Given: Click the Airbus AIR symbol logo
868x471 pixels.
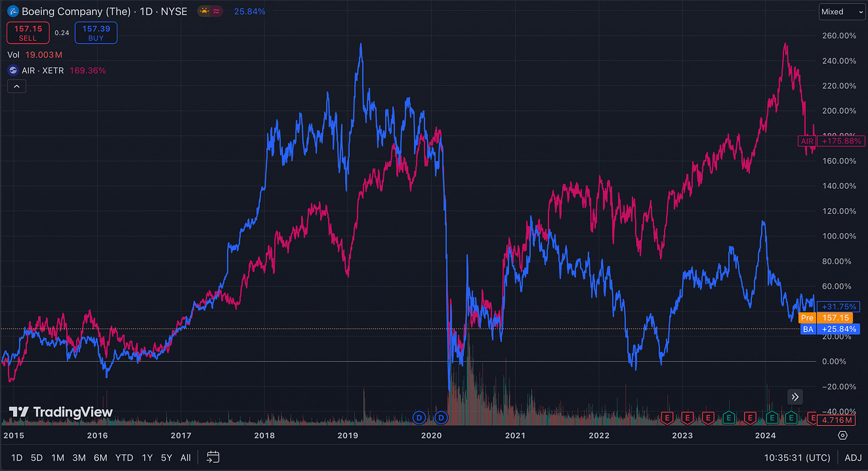Looking at the screenshot, I should pyautogui.click(x=13, y=70).
